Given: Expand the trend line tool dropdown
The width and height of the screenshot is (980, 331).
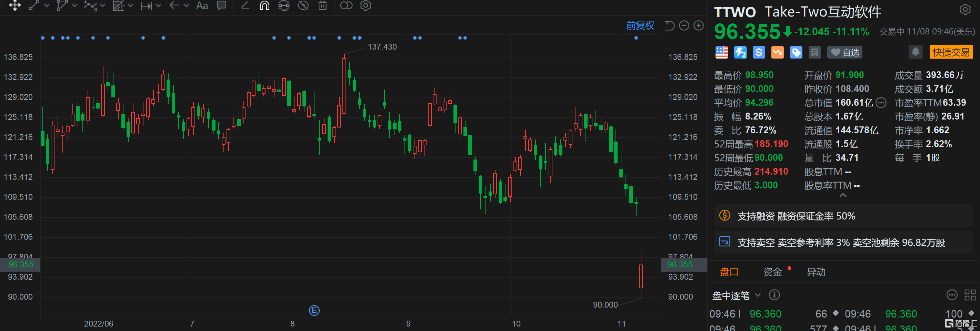Looking at the screenshot, I should [x=47, y=5].
